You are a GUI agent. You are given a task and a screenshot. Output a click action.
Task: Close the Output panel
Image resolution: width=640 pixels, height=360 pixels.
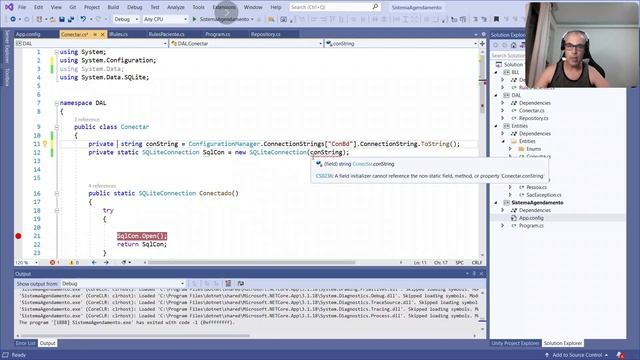(x=482, y=273)
